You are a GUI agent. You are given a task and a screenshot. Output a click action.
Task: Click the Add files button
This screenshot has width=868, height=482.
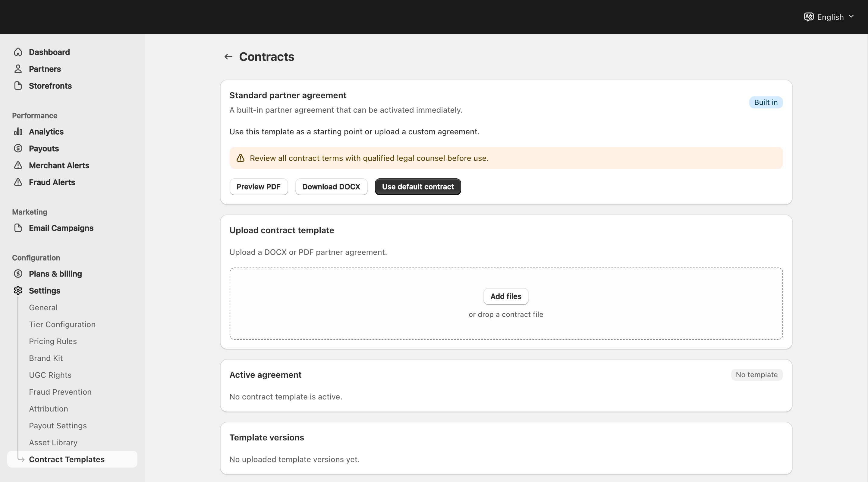tap(506, 296)
